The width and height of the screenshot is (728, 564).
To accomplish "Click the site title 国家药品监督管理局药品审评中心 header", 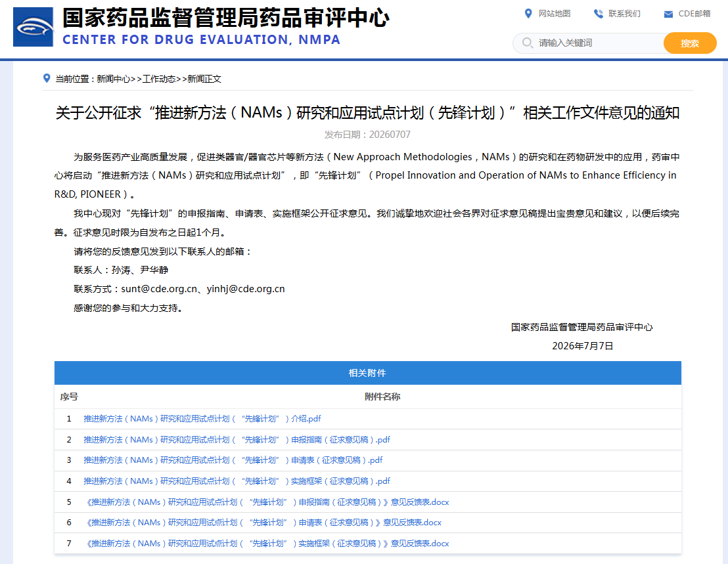I will (x=225, y=18).
